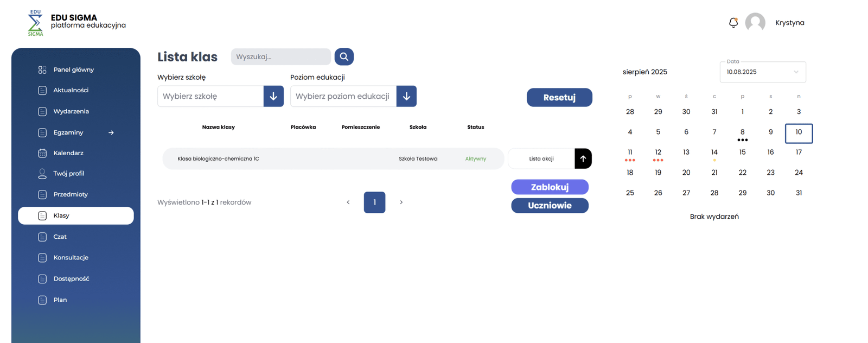Select August 14 in the calendar

(714, 153)
